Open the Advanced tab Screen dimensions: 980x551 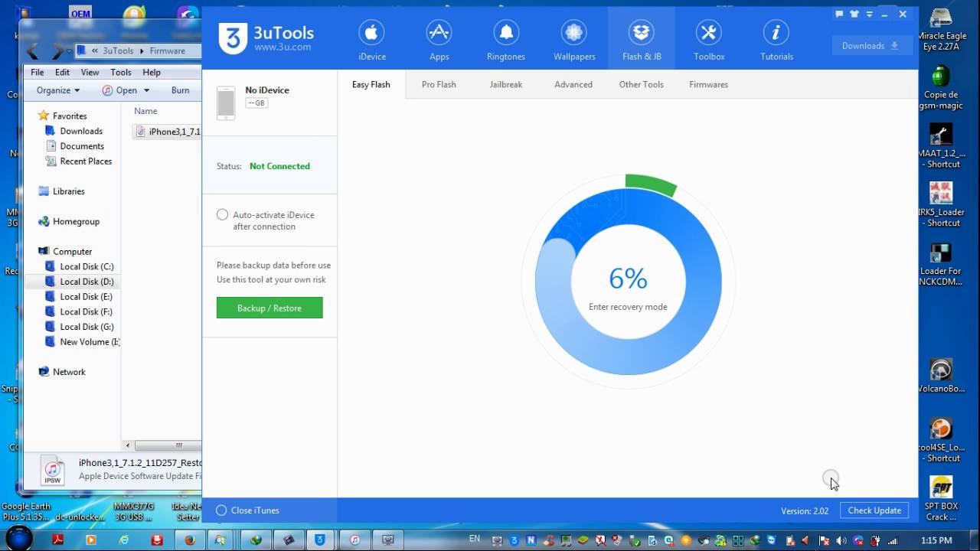coord(573,85)
